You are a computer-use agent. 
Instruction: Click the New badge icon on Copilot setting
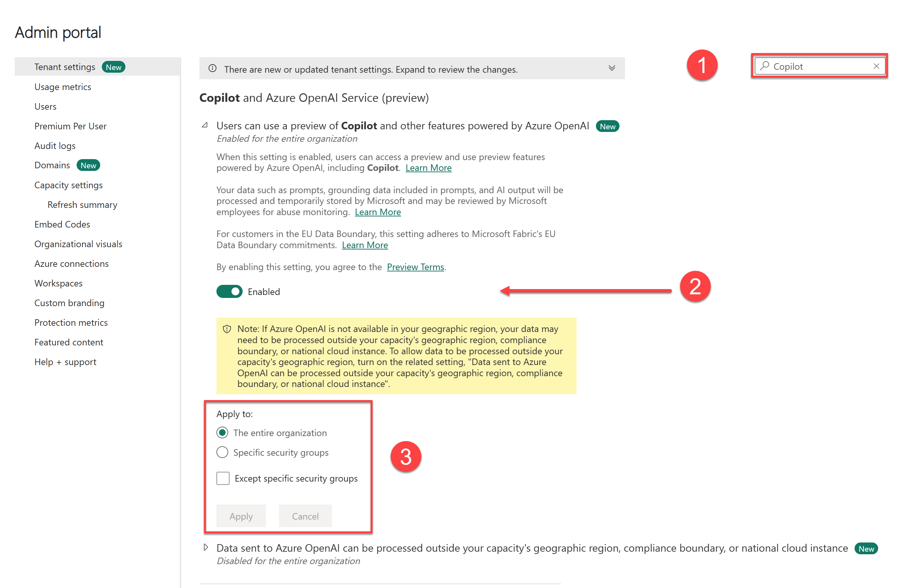coord(607,127)
